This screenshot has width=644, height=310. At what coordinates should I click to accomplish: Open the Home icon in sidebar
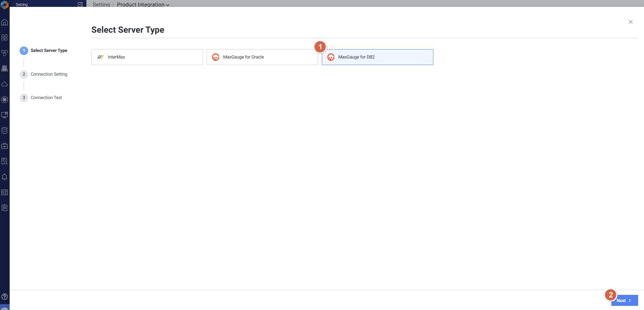click(x=4, y=22)
